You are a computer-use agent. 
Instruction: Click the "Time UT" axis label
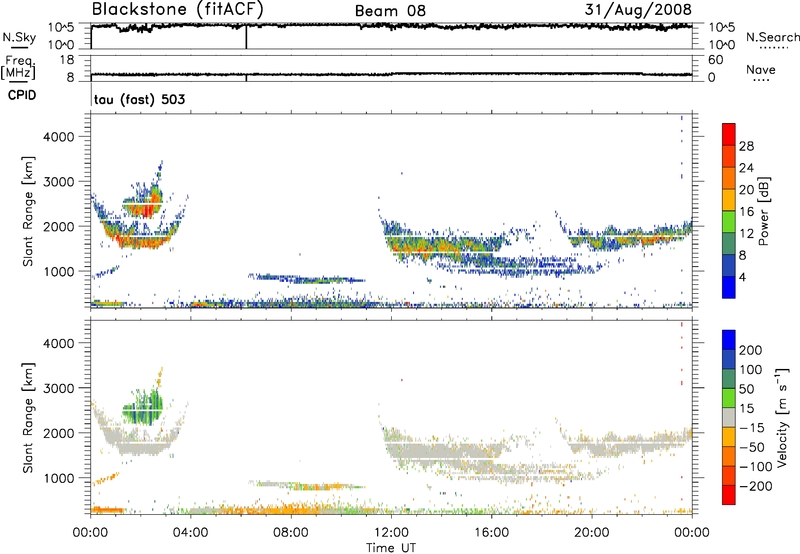391,548
